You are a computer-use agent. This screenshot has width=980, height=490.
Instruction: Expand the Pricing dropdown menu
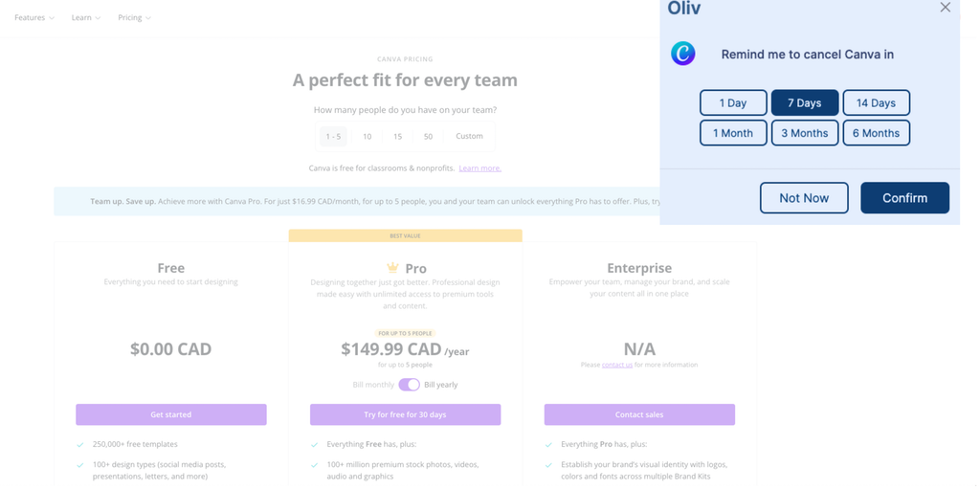[134, 17]
